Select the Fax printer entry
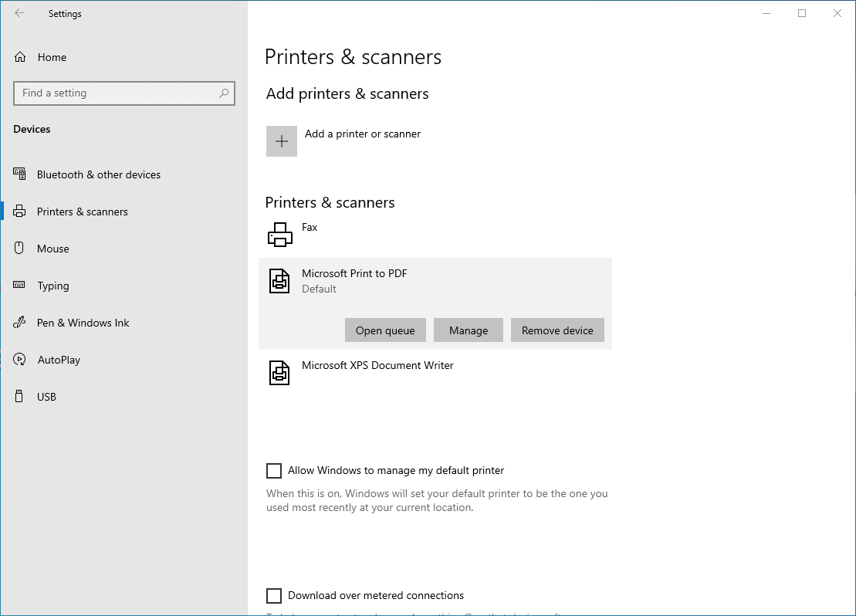Image resolution: width=856 pixels, height=616 pixels. (435, 235)
